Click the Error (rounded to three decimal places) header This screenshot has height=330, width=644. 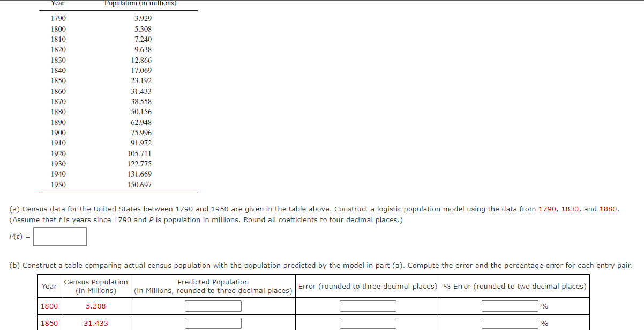[x=368, y=286]
